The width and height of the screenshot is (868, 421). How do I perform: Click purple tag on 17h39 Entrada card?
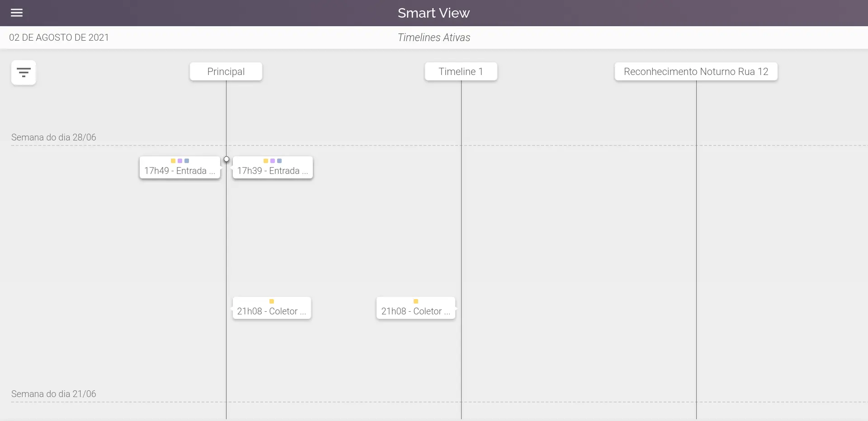(x=273, y=161)
